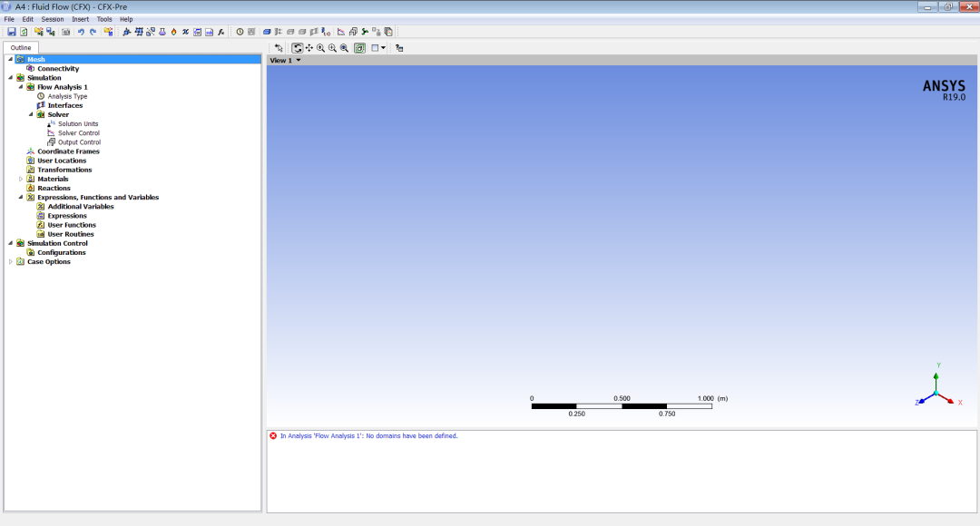Image resolution: width=980 pixels, height=526 pixels.
Task: Select Configurations tree item
Action: 62,252
